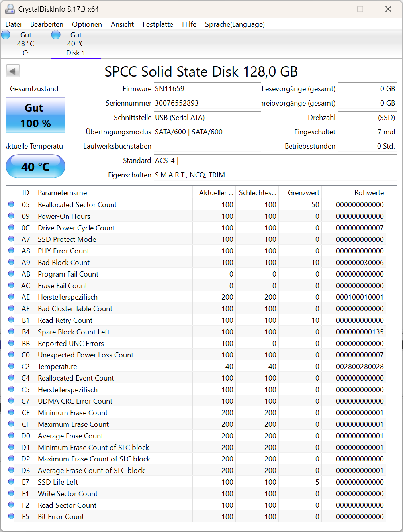Click raw value 002800280028 in Temperature row
Image resolution: width=403 pixels, height=532 pixels.
coord(360,366)
